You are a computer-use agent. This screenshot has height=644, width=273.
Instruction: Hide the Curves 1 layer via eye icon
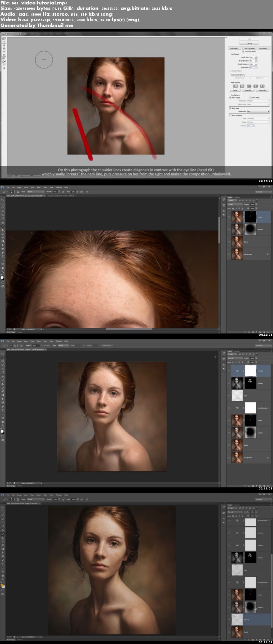(x=229, y=533)
